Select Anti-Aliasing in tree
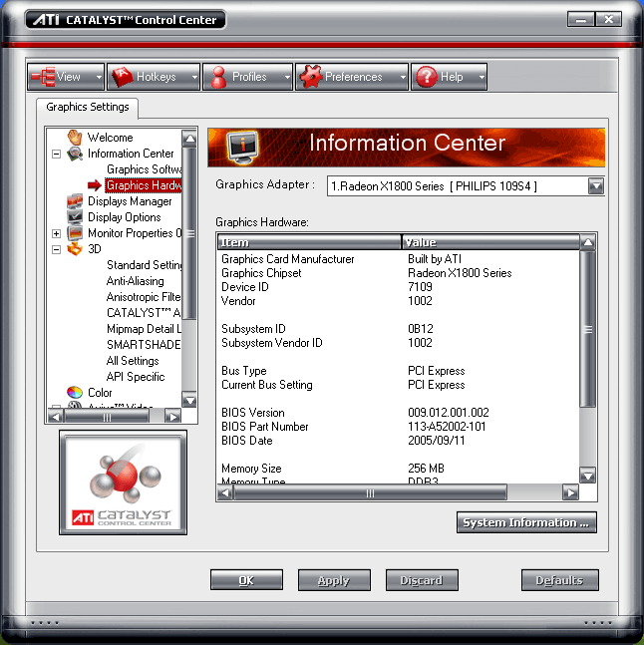 pyautogui.click(x=135, y=281)
